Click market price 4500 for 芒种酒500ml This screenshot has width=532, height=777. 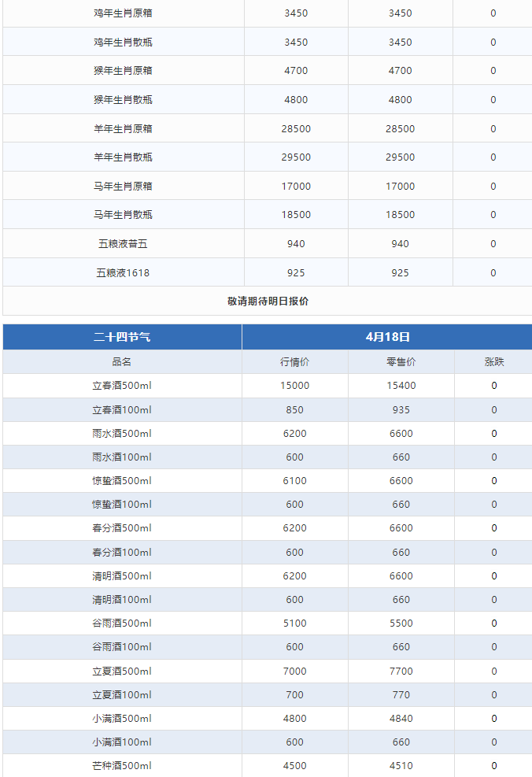[x=295, y=766]
